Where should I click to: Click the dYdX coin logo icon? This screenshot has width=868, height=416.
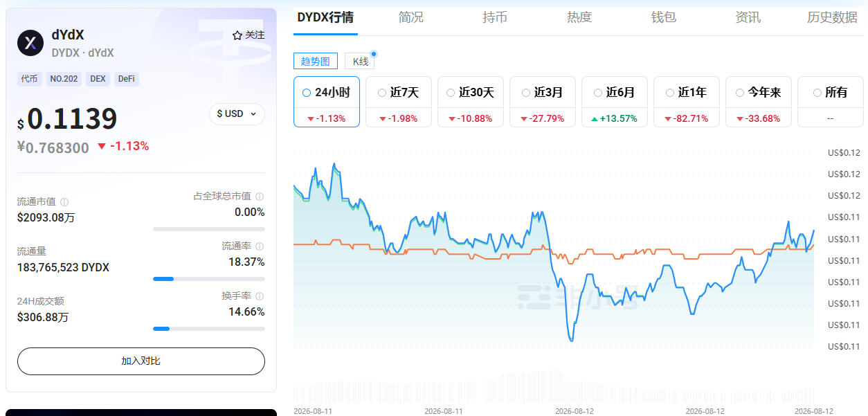click(x=30, y=43)
